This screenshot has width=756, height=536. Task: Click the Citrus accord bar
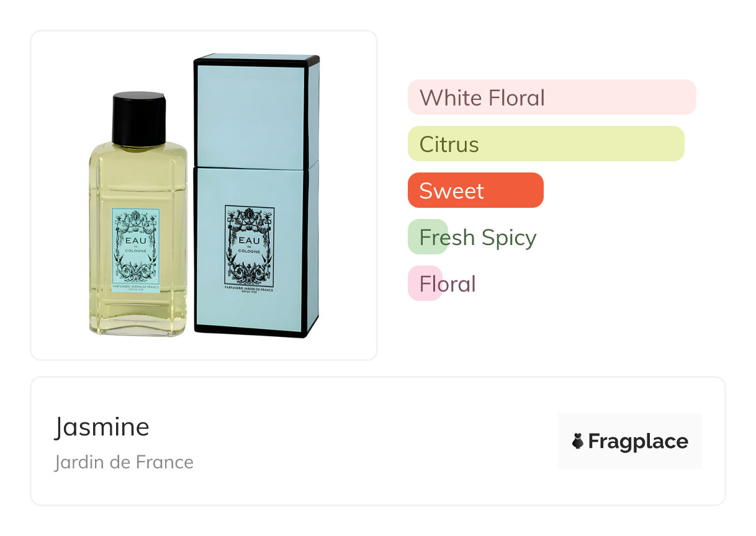(x=546, y=144)
